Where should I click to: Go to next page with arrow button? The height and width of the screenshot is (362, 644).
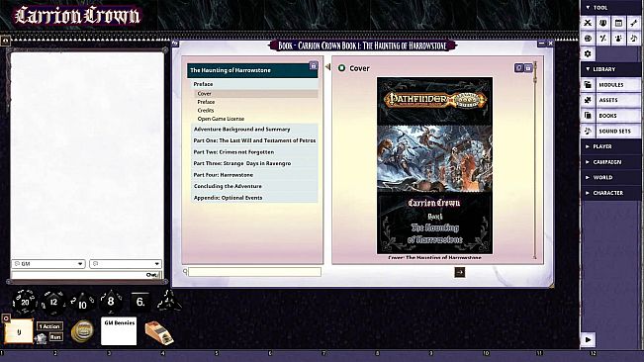click(x=460, y=272)
